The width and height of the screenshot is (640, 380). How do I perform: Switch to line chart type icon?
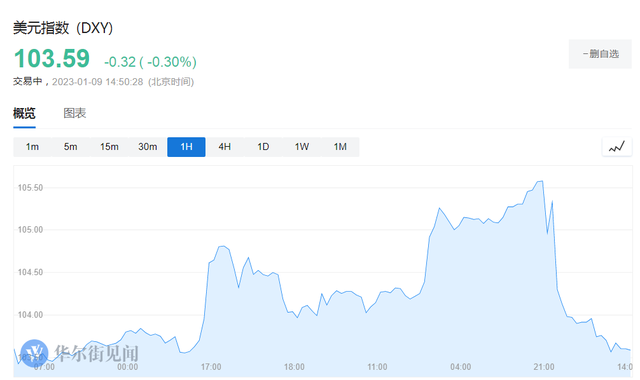[617, 147]
